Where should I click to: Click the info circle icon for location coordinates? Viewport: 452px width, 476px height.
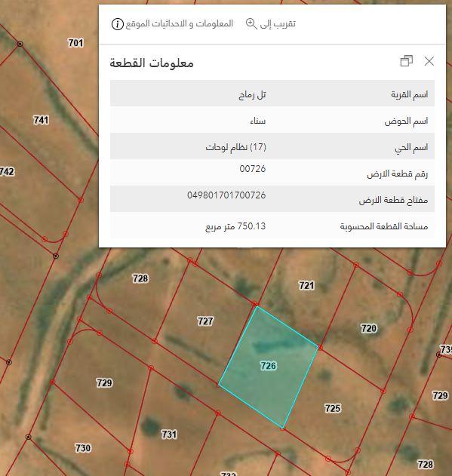(118, 24)
